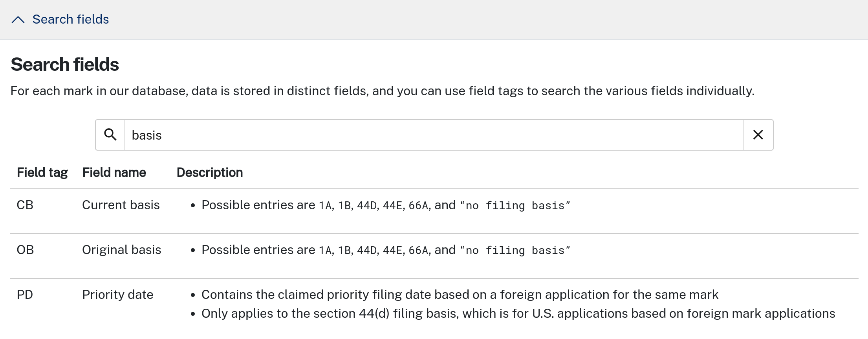The width and height of the screenshot is (868, 339).
Task: Click the Search fields accordion link
Action: (71, 19)
